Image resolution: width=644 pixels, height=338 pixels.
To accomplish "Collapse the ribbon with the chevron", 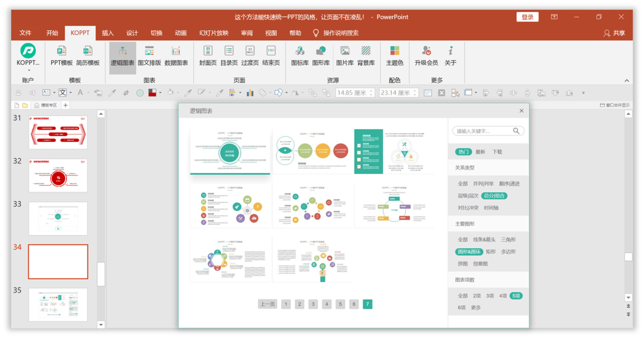I will pos(626,80).
